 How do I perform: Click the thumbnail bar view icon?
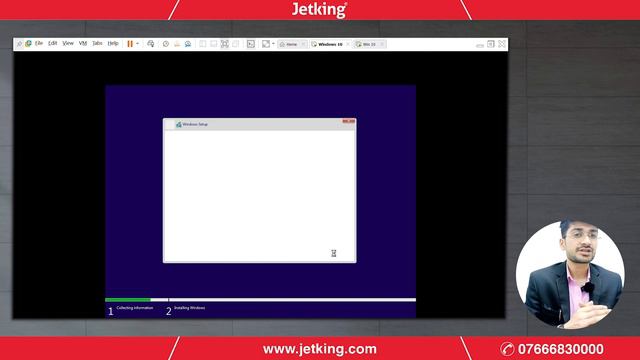(213, 44)
